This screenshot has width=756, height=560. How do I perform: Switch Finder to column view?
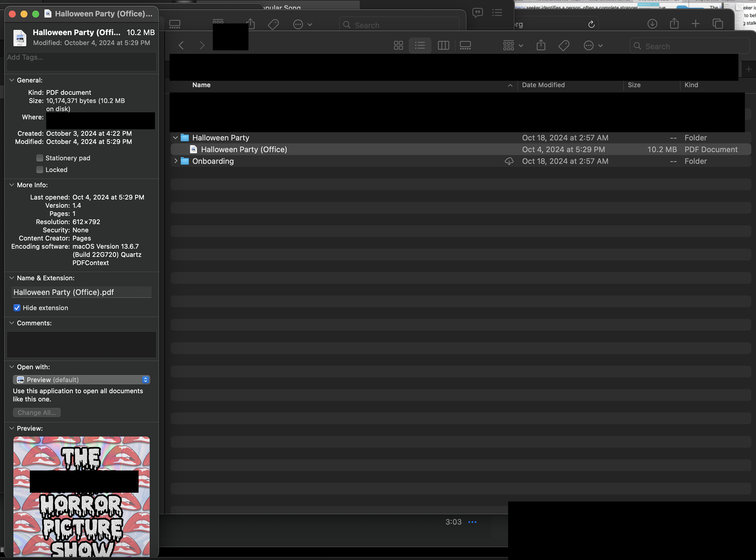pos(443,45)
